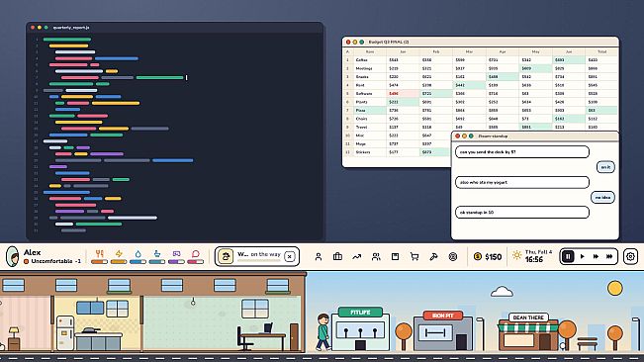
Task: Open the two-people relationships panel
Action: tap(376, 257)
